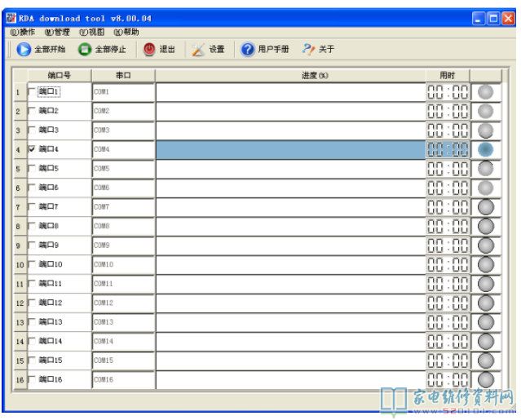The width and height of the screenshot is (521, 420).
Task: Click the COM10 serial port field
Action: point(124,264)
